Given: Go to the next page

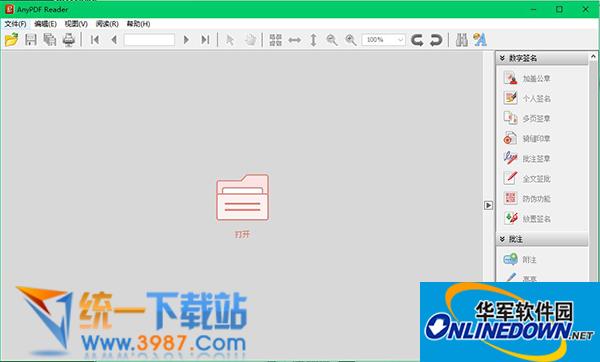Looking at the screenshot, I should (x=186, y=39).
